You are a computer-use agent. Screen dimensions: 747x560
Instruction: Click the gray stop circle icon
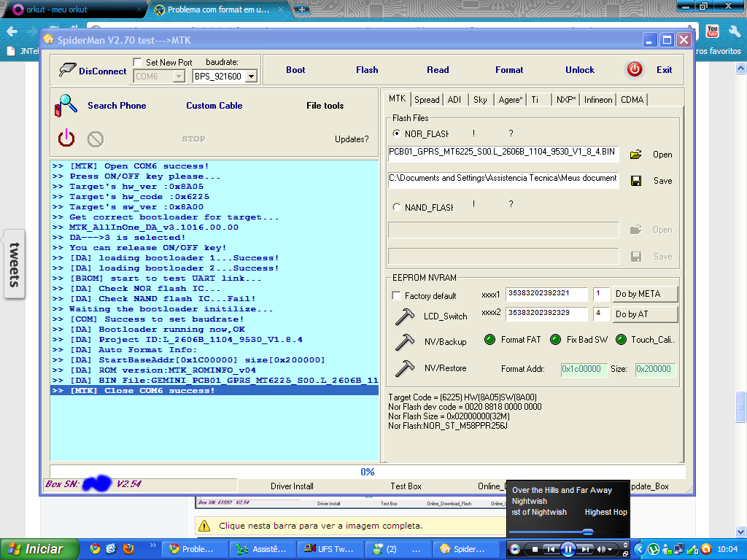point(96,139)
